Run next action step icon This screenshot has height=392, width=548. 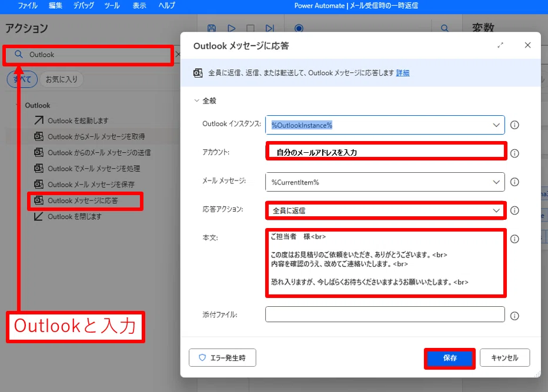point(269,28)
